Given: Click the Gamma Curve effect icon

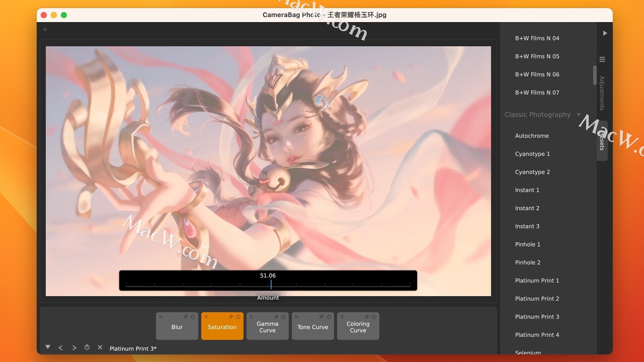Looking at the screenshot, I should click(267, 327).
